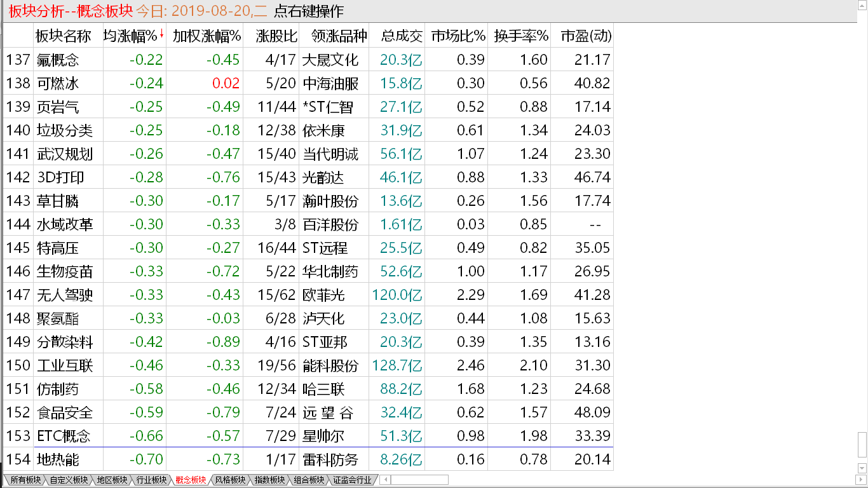Switch to the 地区板块 tab
This screenshot has height=488, width=868.
(112, 480)
